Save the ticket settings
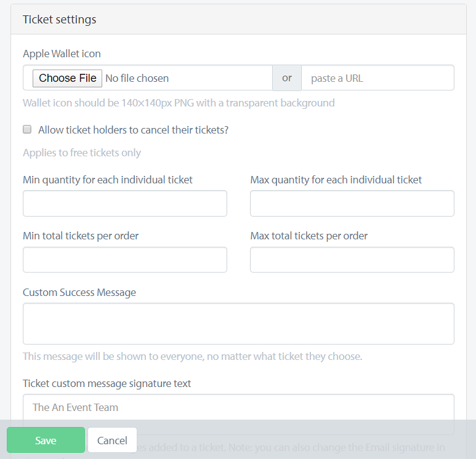476x459 pixels. 46,440
